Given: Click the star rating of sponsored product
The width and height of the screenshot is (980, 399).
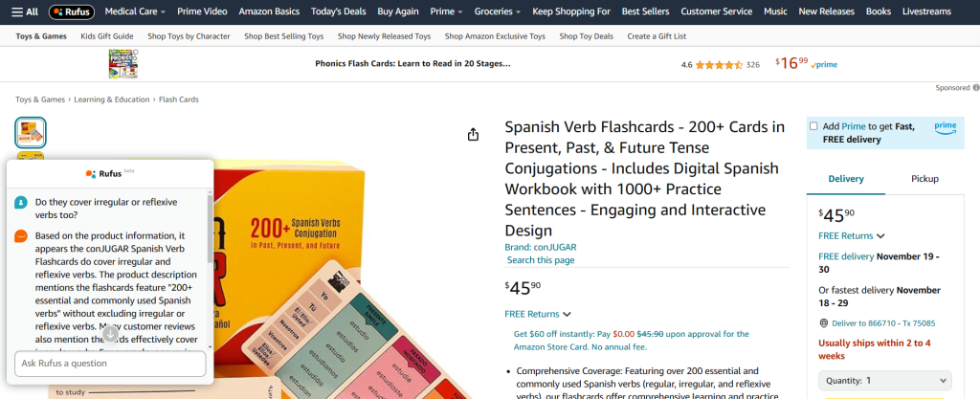Looking at the screenshot, I should point(719,64).
